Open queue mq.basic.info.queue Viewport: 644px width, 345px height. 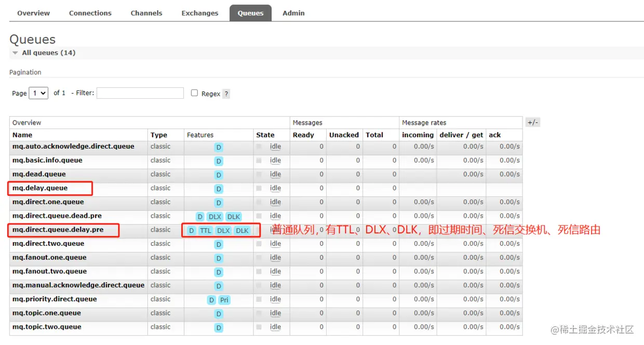point(47,161)
